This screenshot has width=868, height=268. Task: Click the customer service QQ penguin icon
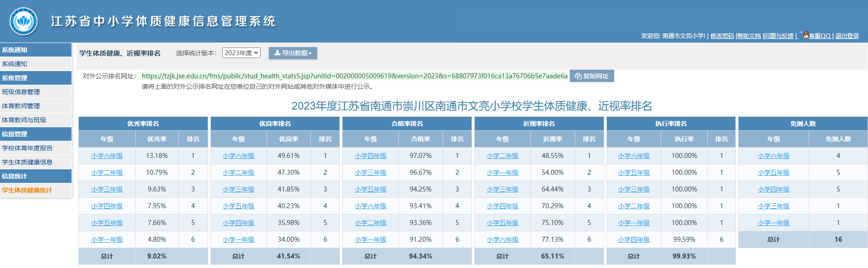pyautogui.click(x=806, y=35)
